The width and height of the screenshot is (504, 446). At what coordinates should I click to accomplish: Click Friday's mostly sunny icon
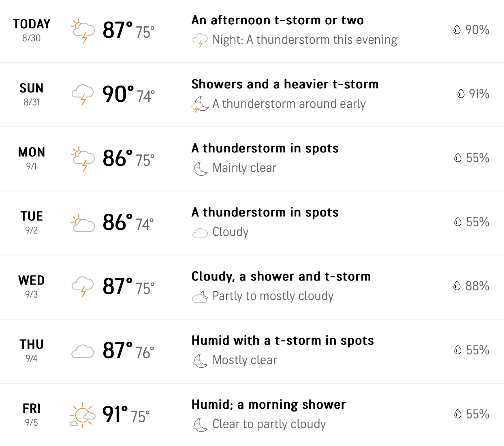point(83,415)
